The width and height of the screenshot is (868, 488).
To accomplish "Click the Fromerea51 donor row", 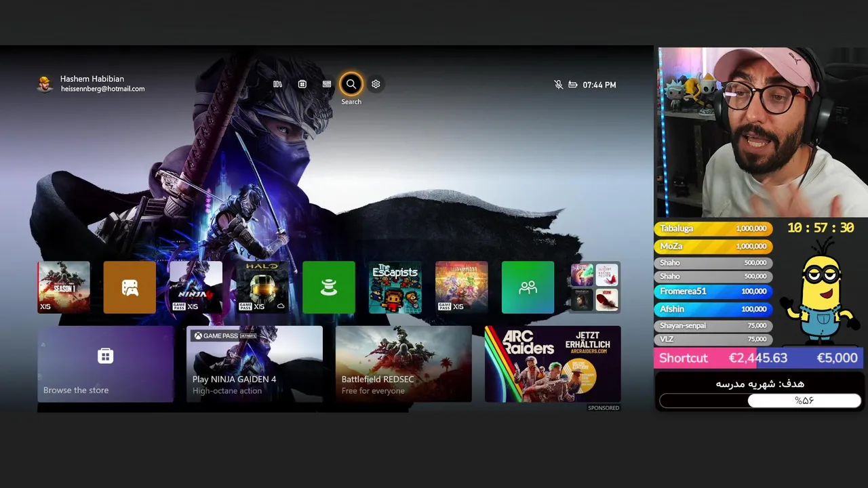I will pyautogui.click(x=713, y=291).
